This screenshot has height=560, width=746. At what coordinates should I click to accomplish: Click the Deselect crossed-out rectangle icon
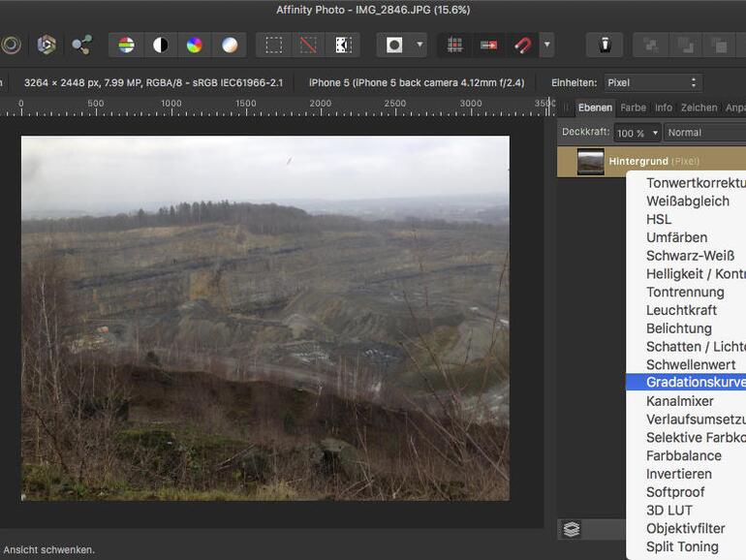click(308, 45)
